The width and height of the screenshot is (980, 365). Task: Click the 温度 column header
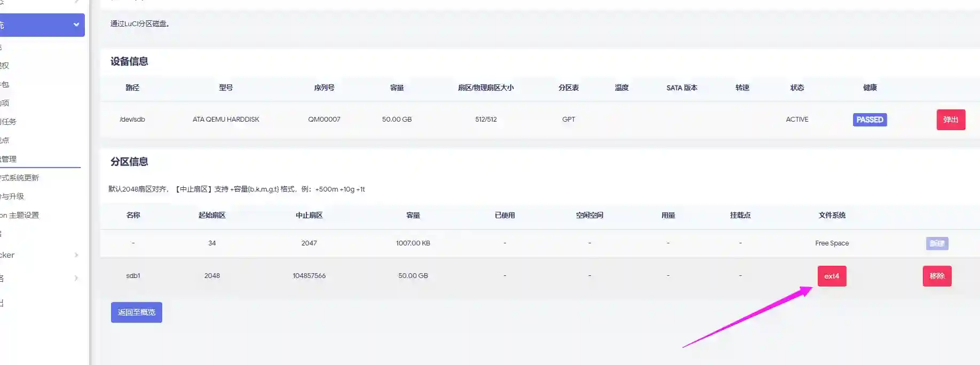coord(621,88)
